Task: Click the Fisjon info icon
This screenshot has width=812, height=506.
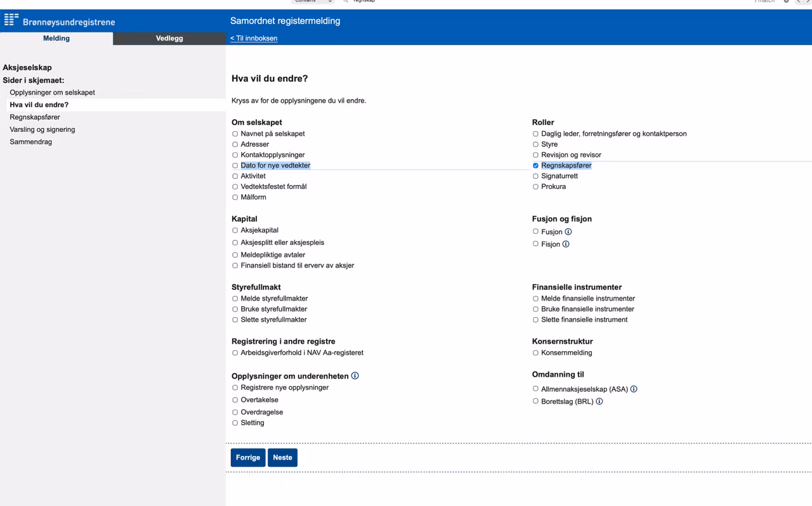Action: coord(566,244)
